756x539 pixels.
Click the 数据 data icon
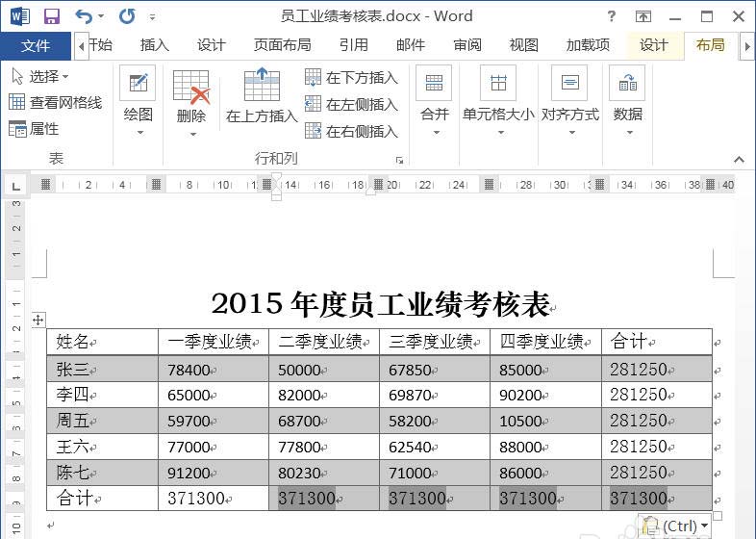pyautogui.click(x=628, y=83)
